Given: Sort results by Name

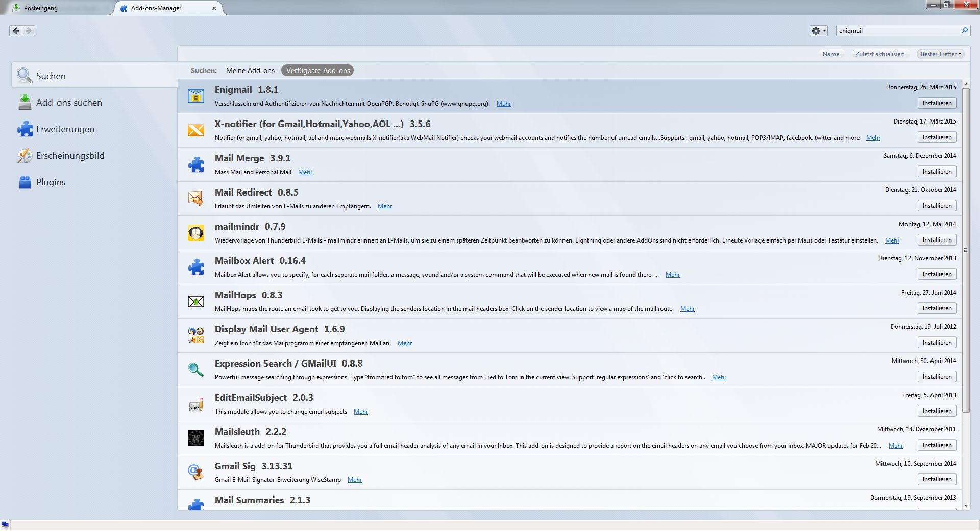Looking at the screenshot, I should [x=830, y=54].
